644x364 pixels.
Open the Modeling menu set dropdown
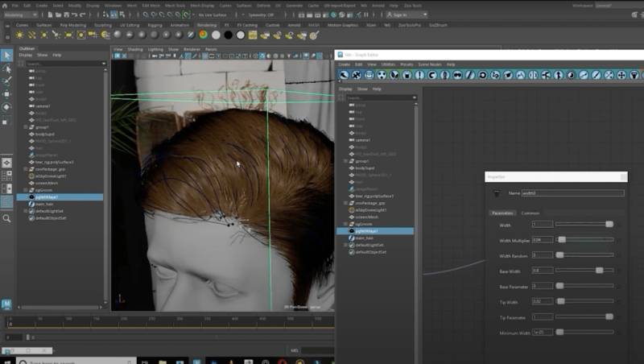(x=20, y=14)
